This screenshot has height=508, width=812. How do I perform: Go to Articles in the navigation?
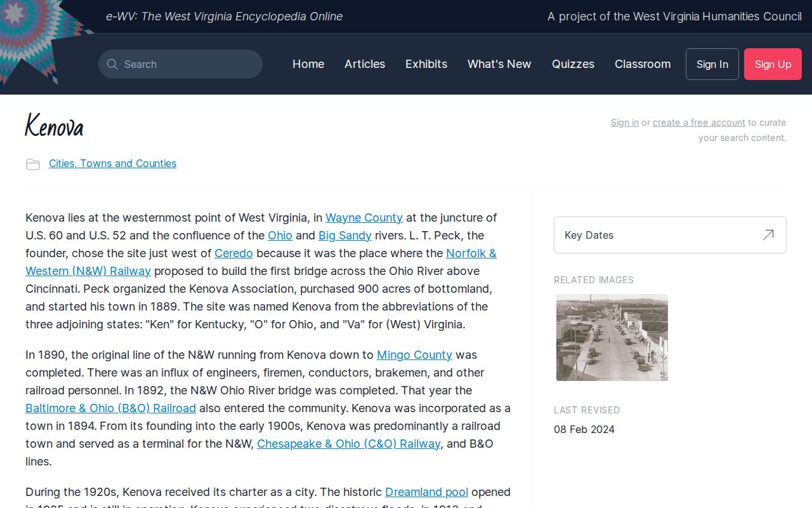pos(365,64)
